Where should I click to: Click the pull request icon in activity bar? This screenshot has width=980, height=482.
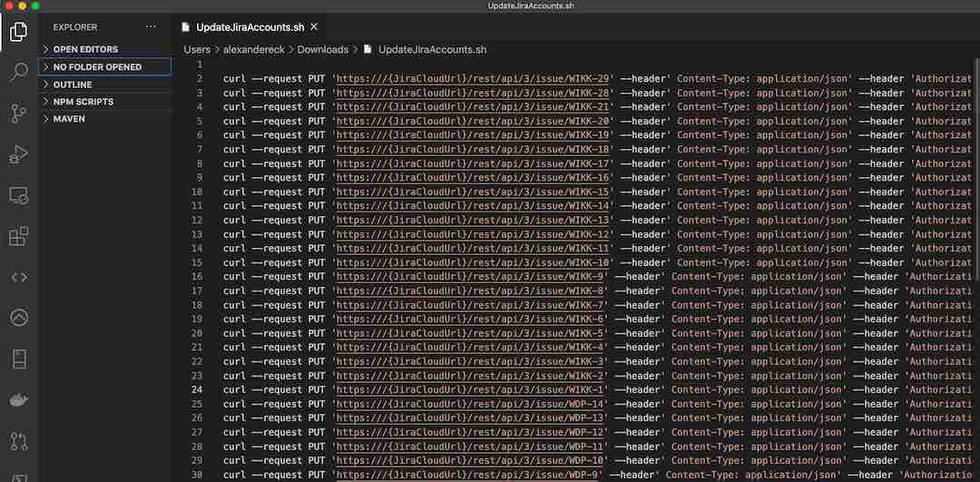click(x=19, y=441)
